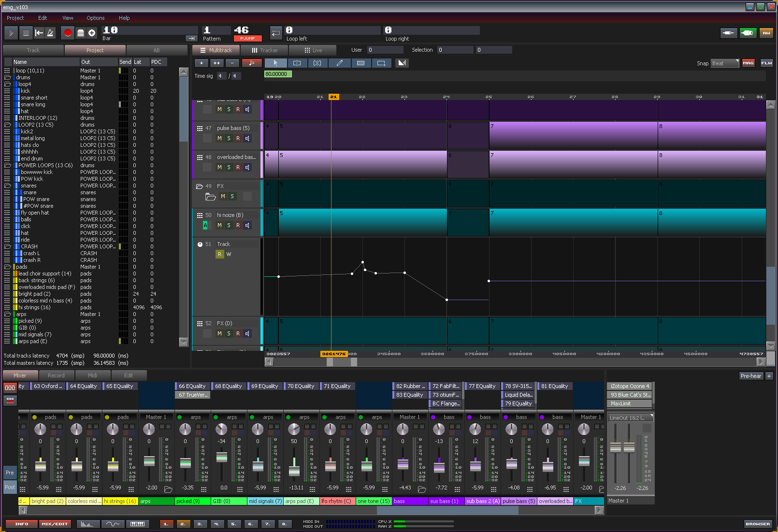Select the pencil draw tool
778x532 pixels.
point(339,63)
